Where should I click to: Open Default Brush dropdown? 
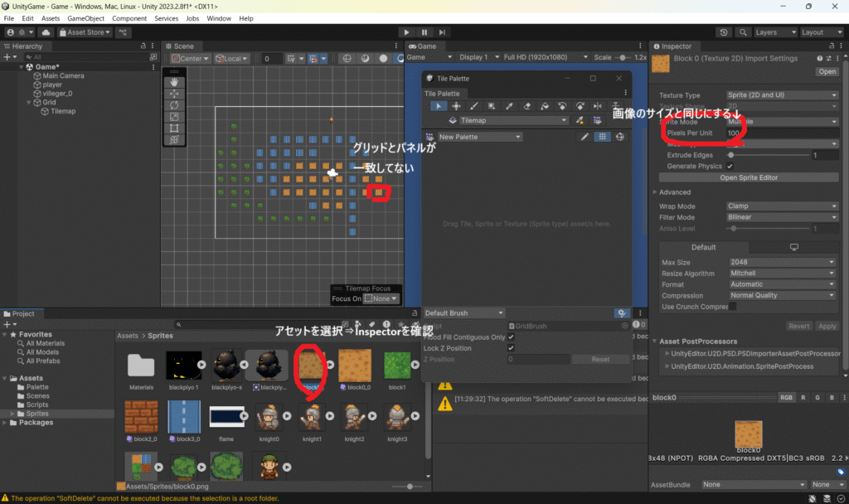point(463,313)
